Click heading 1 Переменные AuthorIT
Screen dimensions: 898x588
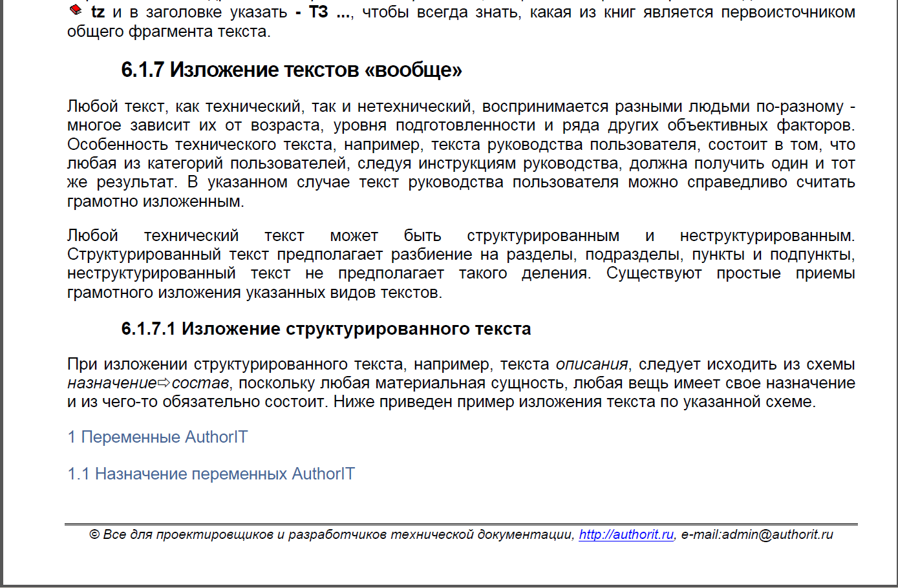(x=158, y=437)
